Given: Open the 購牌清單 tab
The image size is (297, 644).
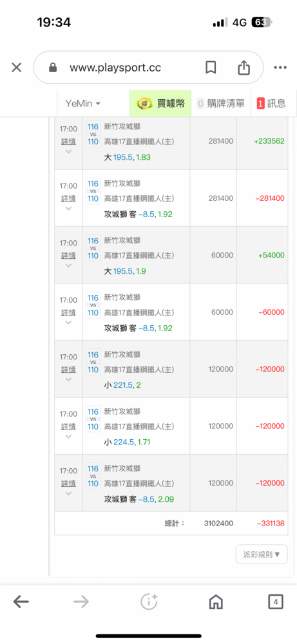Looking at the screenshot, I should [220, 104].
